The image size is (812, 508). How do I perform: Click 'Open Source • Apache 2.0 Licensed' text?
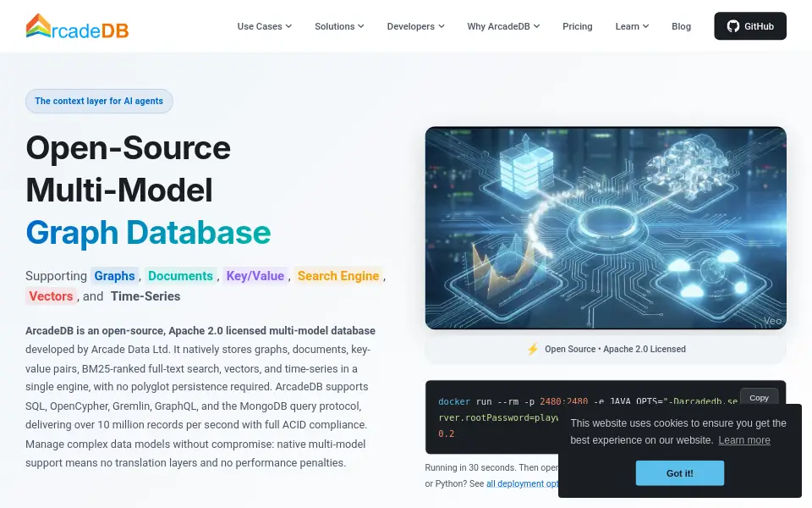pyautogui.click(x=615, y=349)
